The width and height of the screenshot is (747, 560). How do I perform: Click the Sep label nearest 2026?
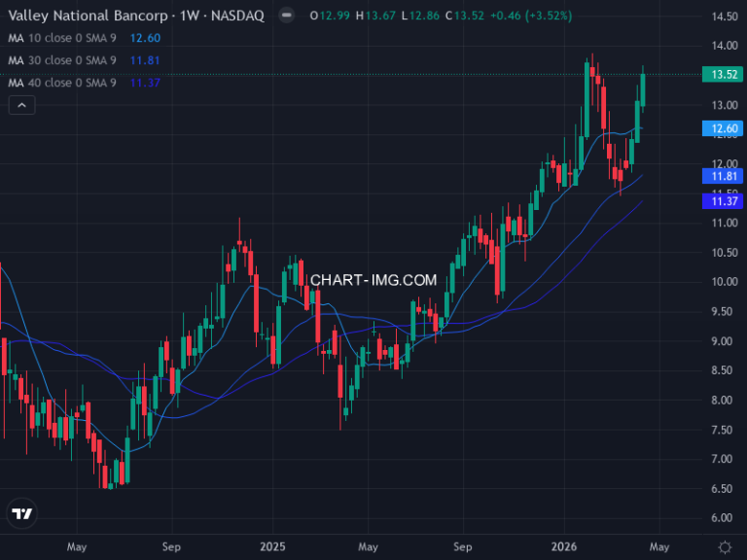463,546
